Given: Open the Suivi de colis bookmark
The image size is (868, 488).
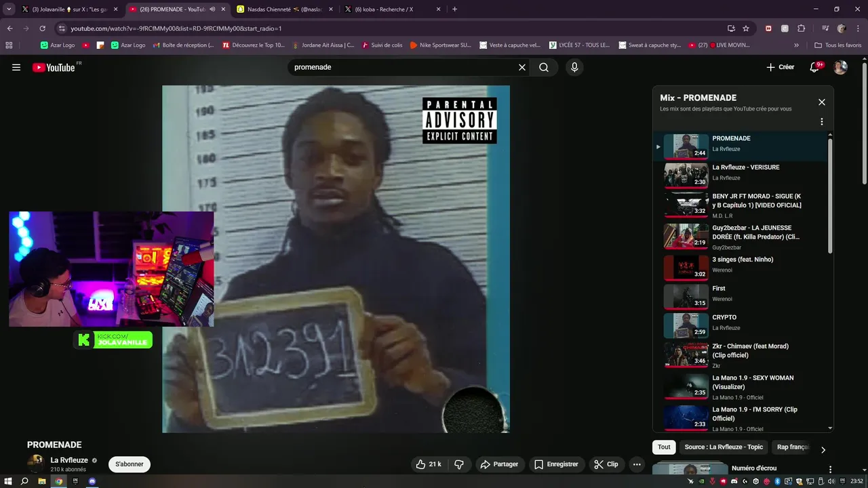Looking at the screenshot, I should pos(382,45).
